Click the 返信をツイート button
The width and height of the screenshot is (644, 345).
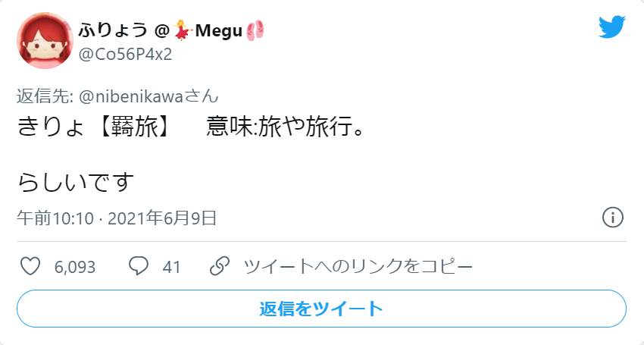pos(321,309)
